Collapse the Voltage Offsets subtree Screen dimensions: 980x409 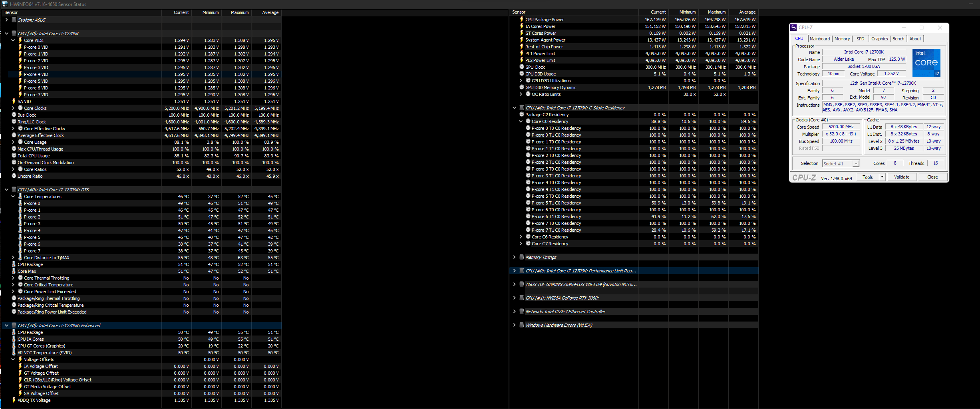[13, 359]
